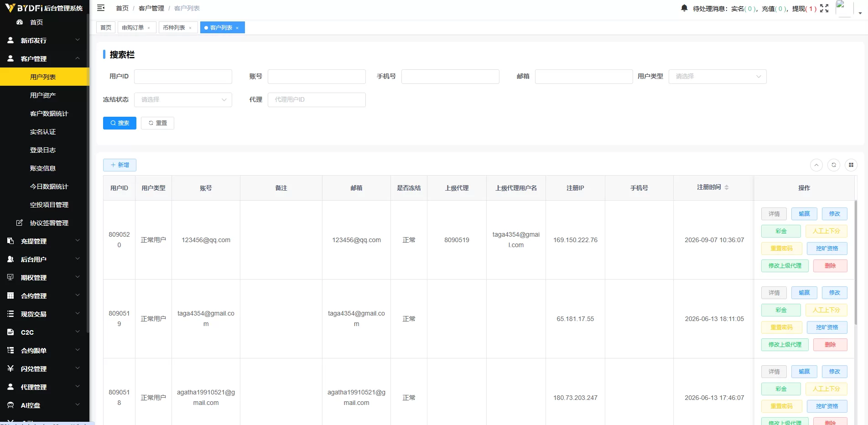Click the blue 搜索 button
The height and width of the screenshot is (425, 868).
pos(120,123)
